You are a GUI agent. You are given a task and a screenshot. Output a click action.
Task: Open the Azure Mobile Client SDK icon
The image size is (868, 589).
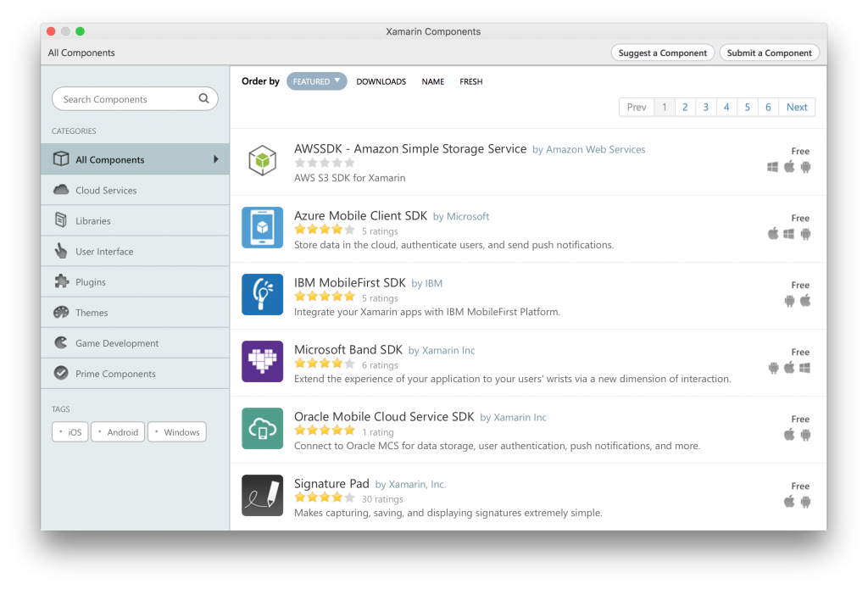(263, 227)
